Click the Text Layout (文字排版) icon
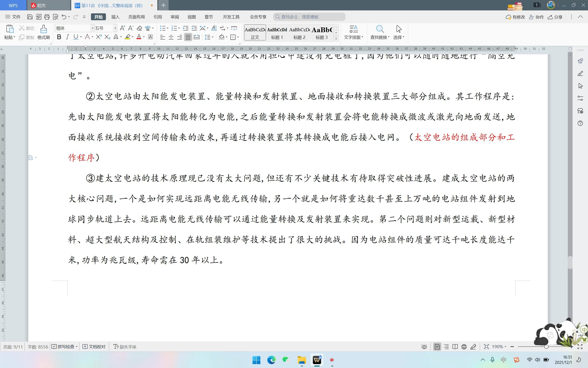588x368 pixels. click(x=353, y=29)
